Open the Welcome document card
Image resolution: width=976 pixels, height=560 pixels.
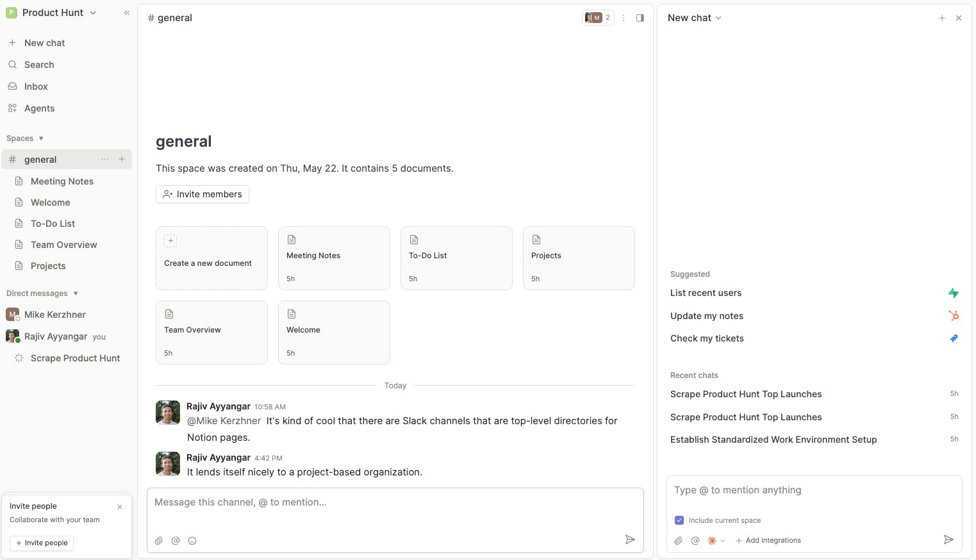pos(334,333)
